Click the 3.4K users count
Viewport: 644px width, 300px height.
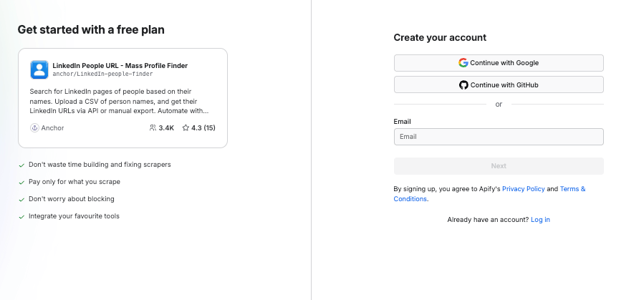[x=166, y=128]
